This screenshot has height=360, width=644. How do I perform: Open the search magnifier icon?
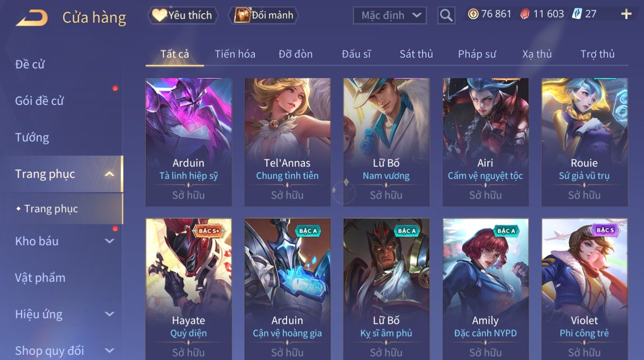(446, 15)
